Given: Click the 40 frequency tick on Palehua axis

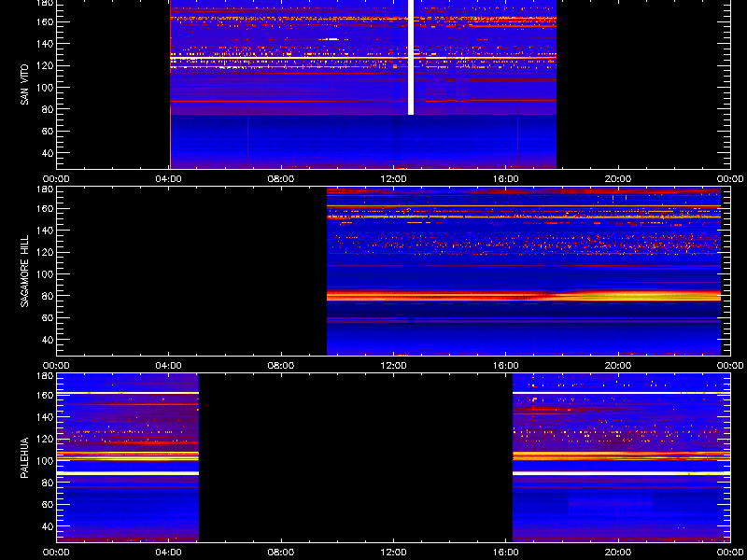Looking at the screenshot, I should pos(49,526).
